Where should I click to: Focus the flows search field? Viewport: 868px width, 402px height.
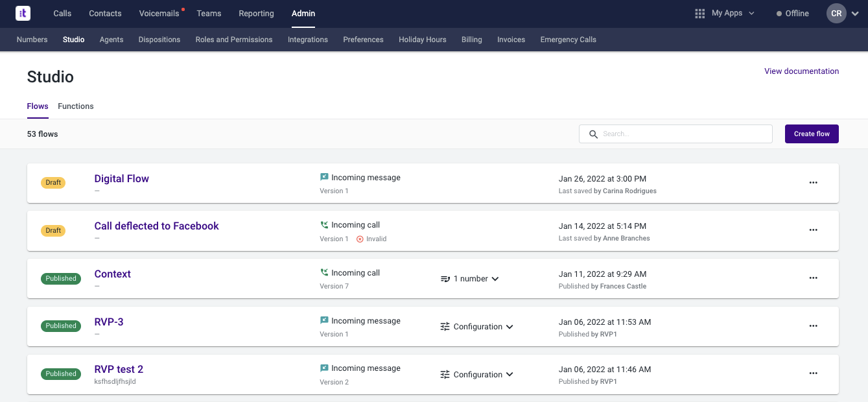pyautogui.click(x=675, y=134)
